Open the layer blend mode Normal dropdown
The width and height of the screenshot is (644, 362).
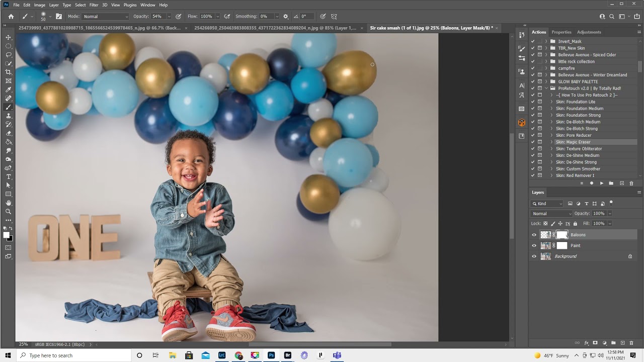tap(552, 214)
